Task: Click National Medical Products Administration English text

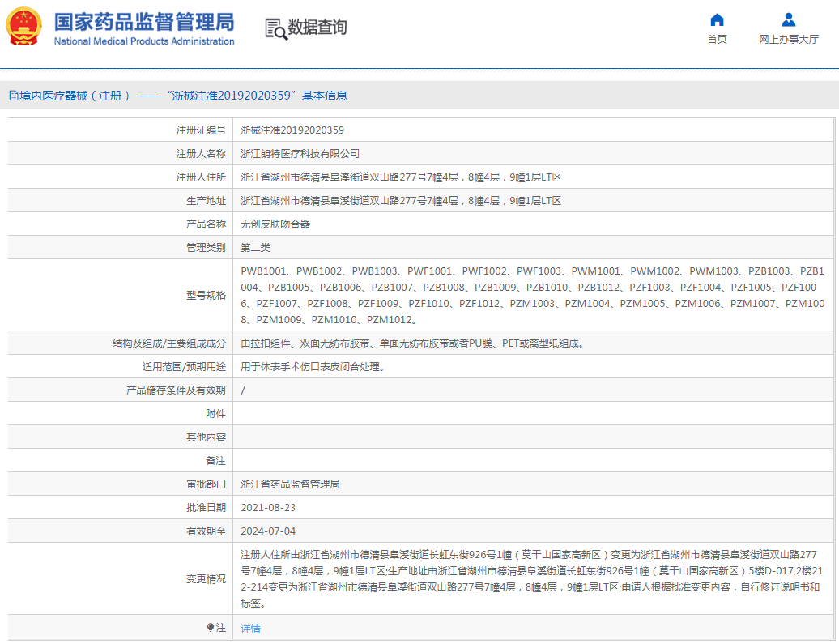Action: point(144,41)
